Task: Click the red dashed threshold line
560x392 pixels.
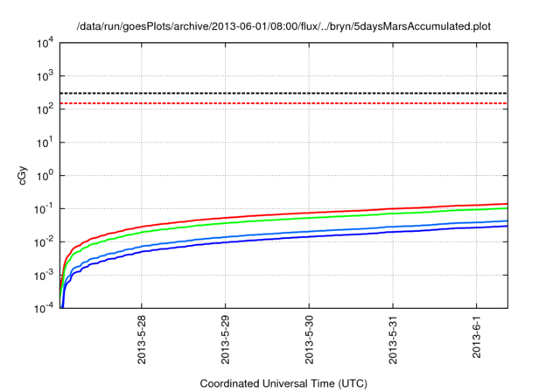Action: coord(283,103)
